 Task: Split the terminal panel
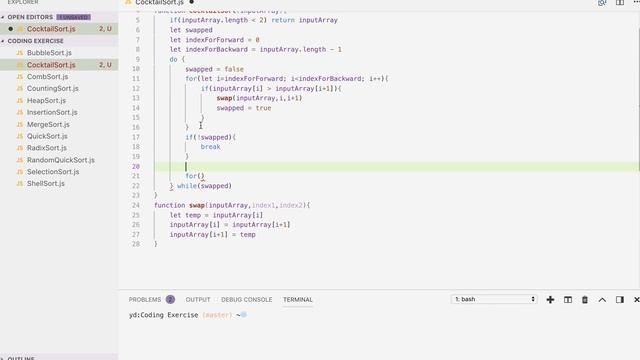click(x=568, y=300)
